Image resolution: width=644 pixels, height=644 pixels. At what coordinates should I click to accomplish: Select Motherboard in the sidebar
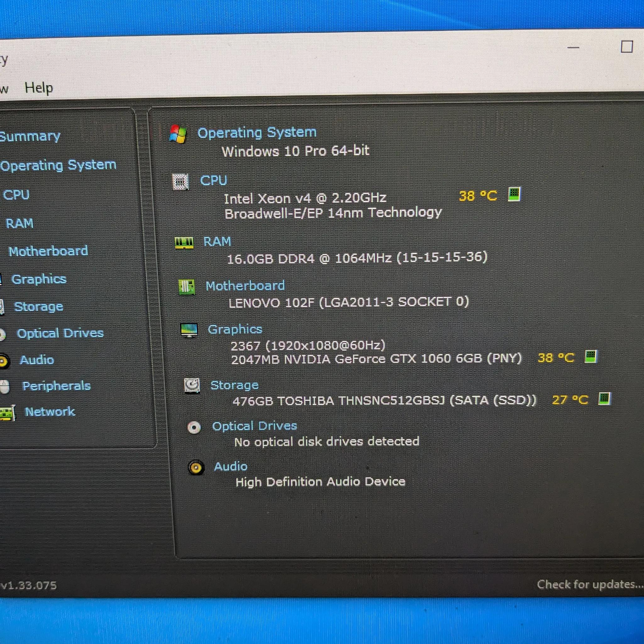48,251
